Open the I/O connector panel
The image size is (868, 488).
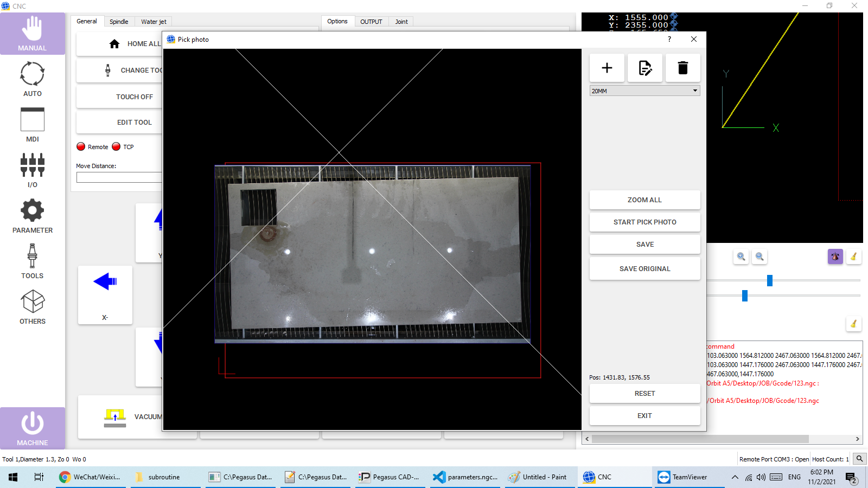tap(32, 170)
